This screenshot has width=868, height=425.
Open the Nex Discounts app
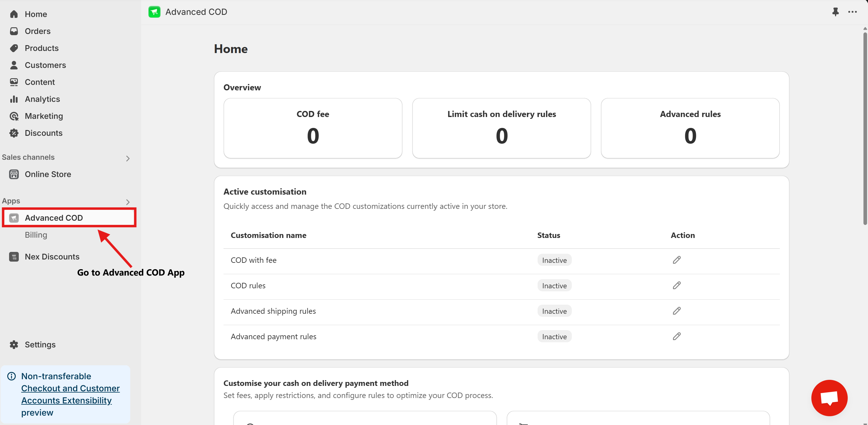[51, 257]
